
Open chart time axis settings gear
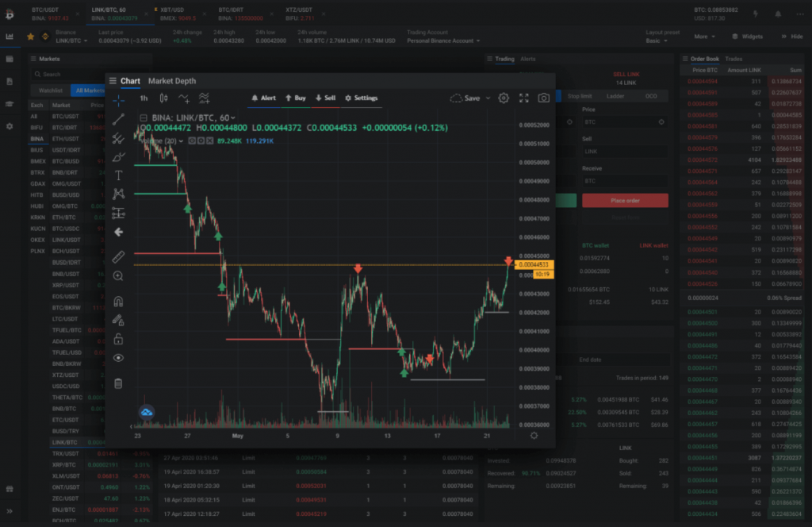click(534, 436)
